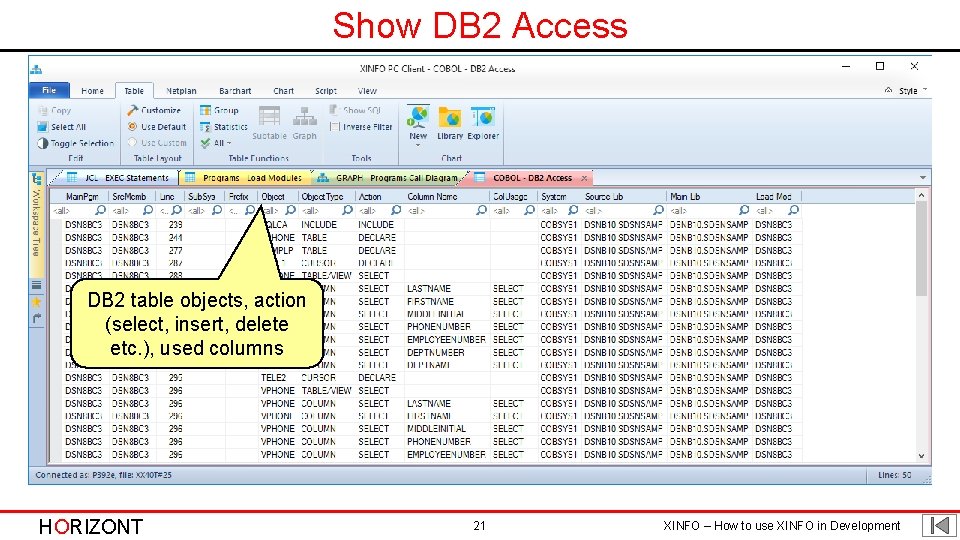
Task: Open the document tab list dropdown arrow
Action: tap(923, 178)
